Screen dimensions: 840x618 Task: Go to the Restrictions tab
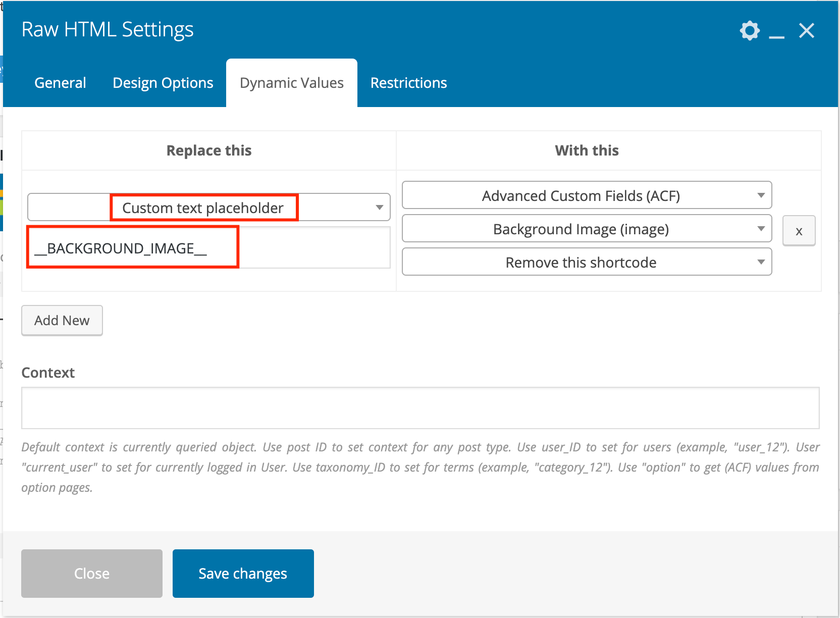coord(409,83)
